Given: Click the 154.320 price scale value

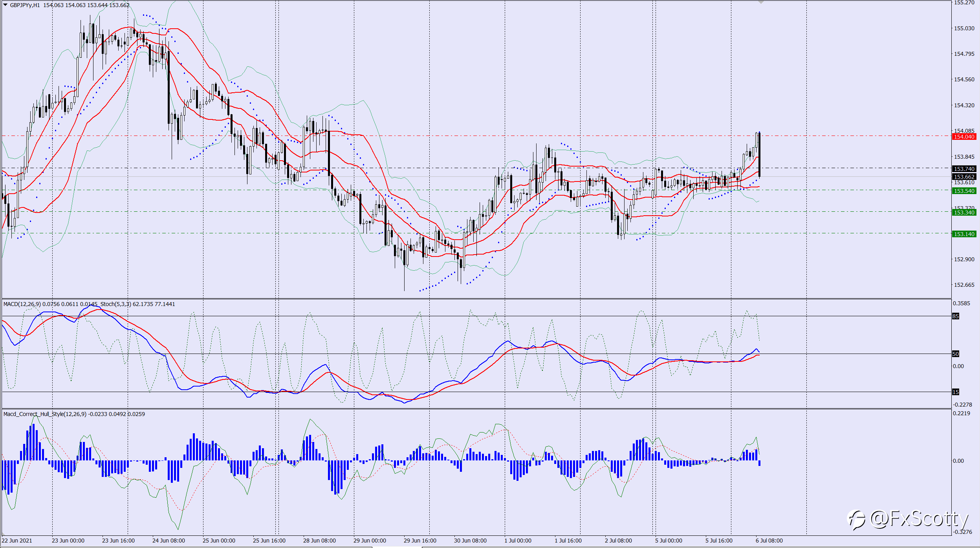Looking at the screenshot, I should [964, 105].
